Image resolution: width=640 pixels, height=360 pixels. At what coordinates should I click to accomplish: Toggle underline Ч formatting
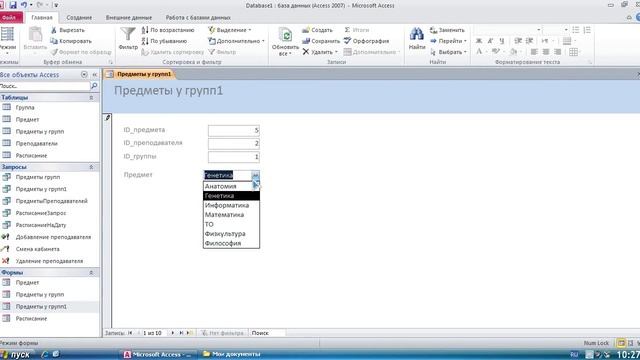[x=502, y=41]
